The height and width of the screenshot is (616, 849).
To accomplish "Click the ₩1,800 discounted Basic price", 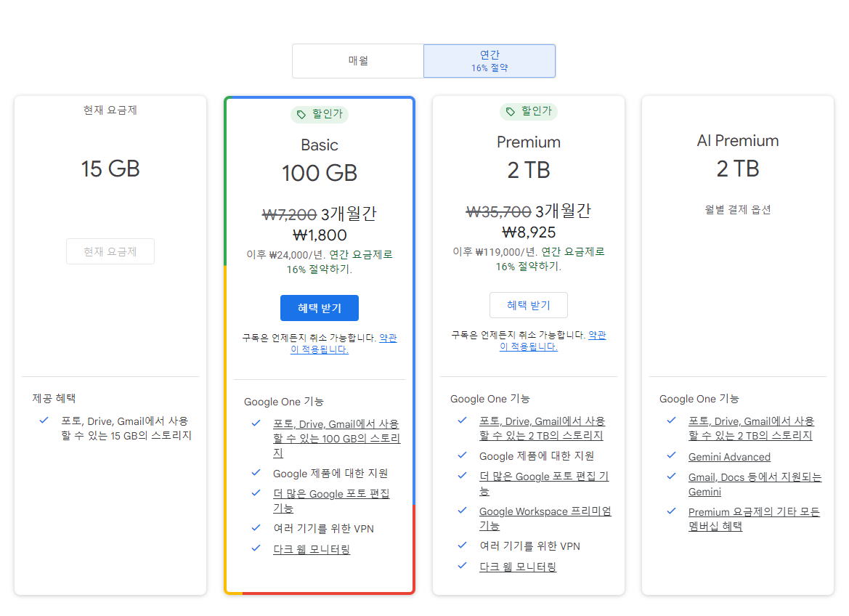I will coord(320,235).
